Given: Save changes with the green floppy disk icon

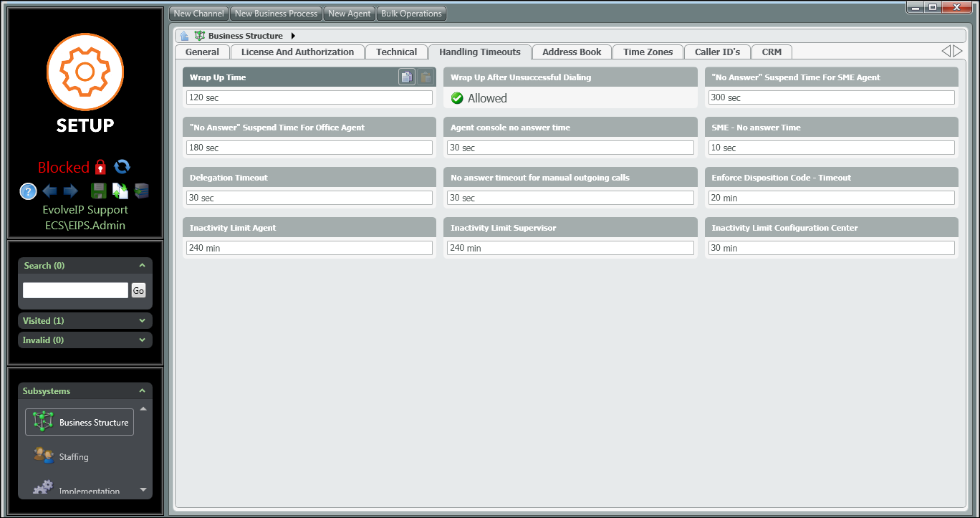Looking at the screenshot, I should pyautogui.click(x=99, y=191).
